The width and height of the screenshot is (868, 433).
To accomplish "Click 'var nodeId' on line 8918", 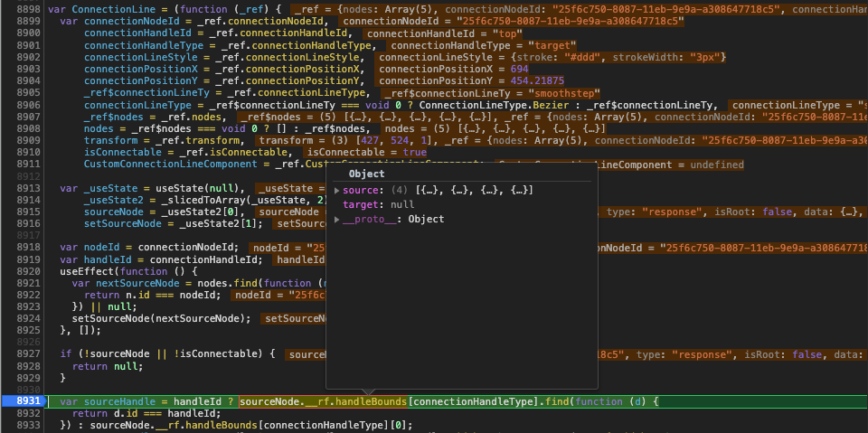I will pyautogui.click(x=90, y=248).
